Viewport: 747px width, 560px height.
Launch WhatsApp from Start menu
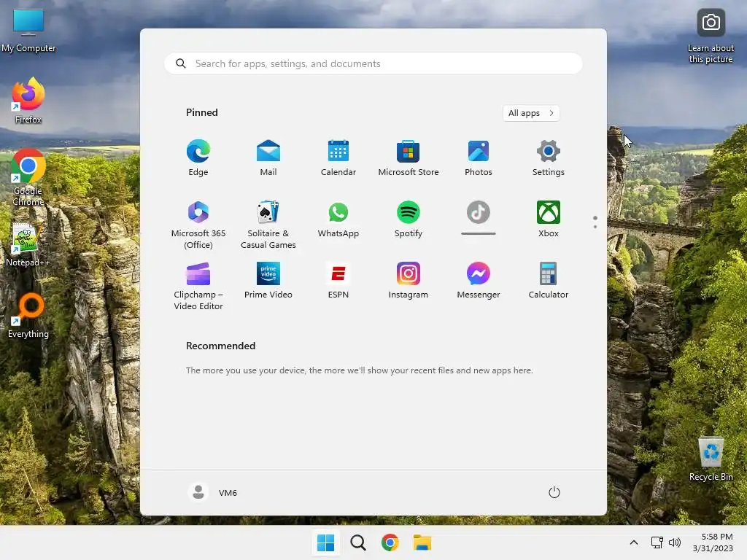click(x=338, y=219)
